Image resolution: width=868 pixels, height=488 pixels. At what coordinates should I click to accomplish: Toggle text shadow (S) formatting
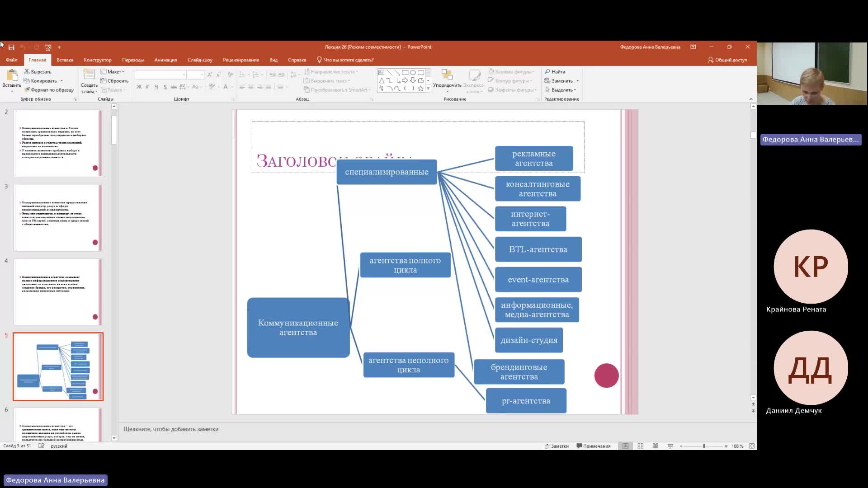[165, 87]
